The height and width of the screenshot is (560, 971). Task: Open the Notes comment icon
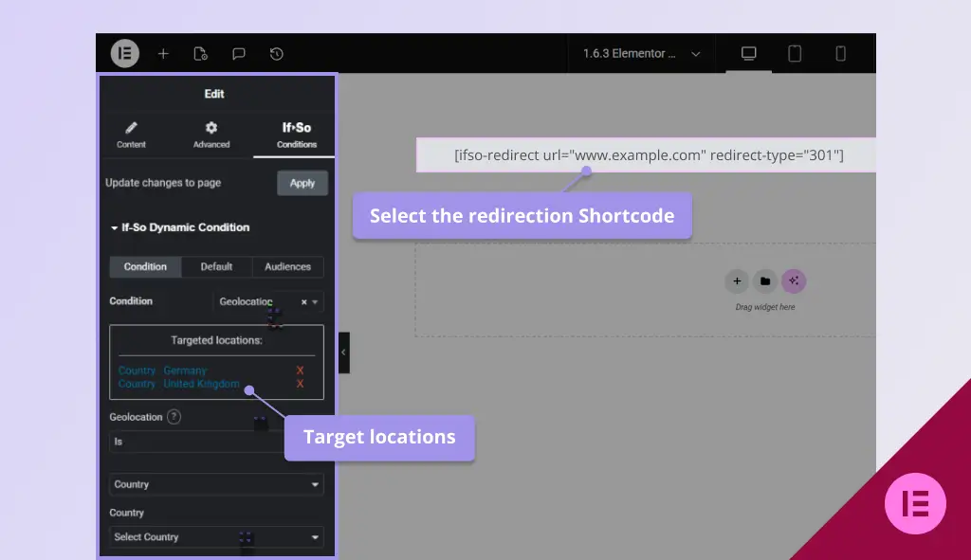pyautogui.click(x=238, y=53)
